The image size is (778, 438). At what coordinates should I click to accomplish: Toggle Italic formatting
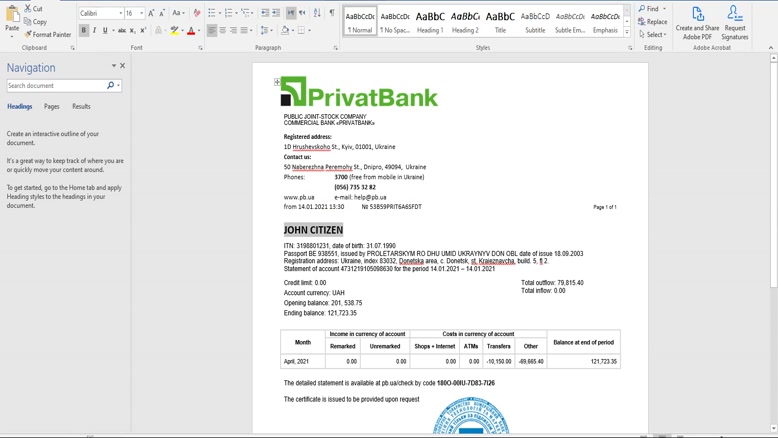(95, 31)
